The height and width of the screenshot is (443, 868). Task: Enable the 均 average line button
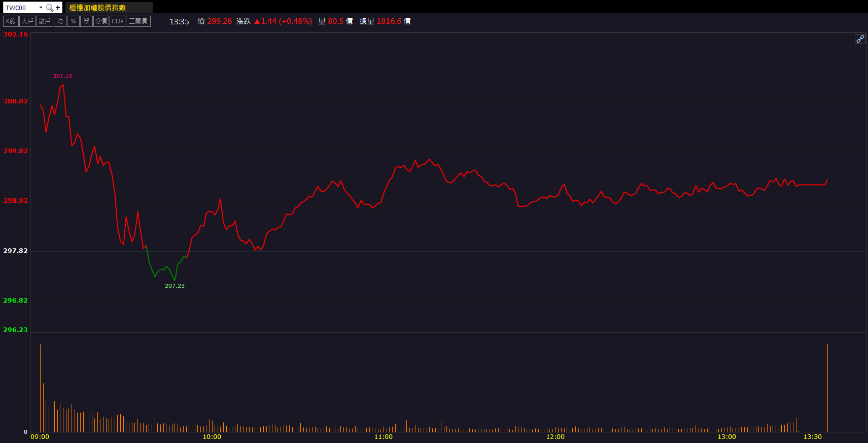[x=60, y=21]
